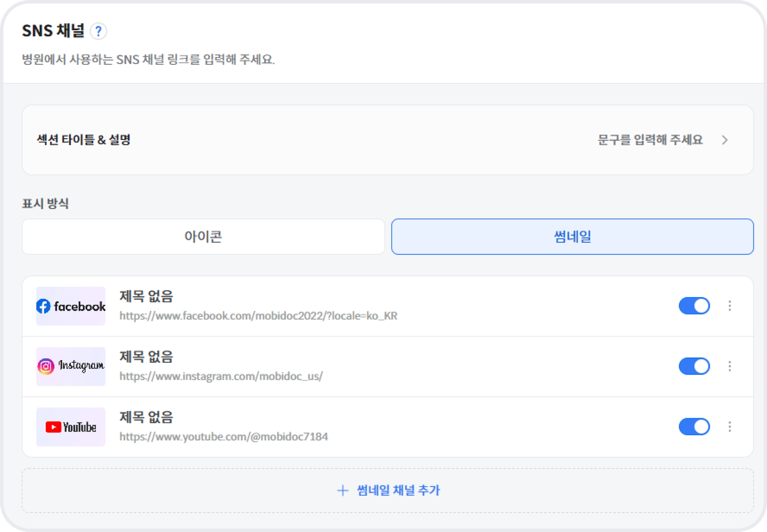Open the 섹션 타이틀 & 설명 row label
Image resolution: width=767 pixels, height=532 pixels.
(84, 140)
